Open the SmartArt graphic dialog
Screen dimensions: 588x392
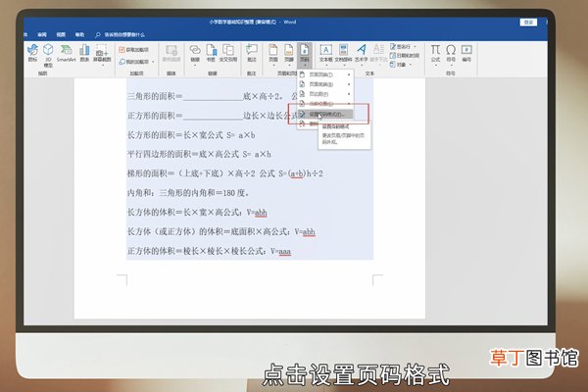[67, 53]
